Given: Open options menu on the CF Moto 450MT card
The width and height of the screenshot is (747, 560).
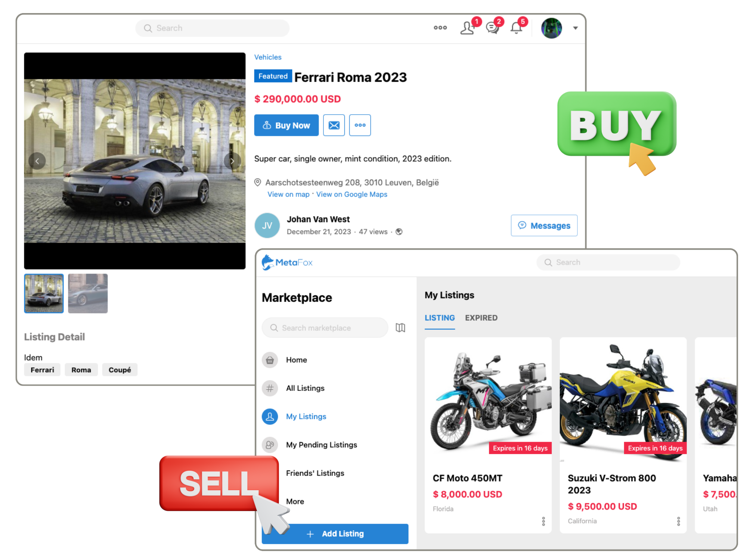Looking at the screenshot, I should (x=544, y=521).
